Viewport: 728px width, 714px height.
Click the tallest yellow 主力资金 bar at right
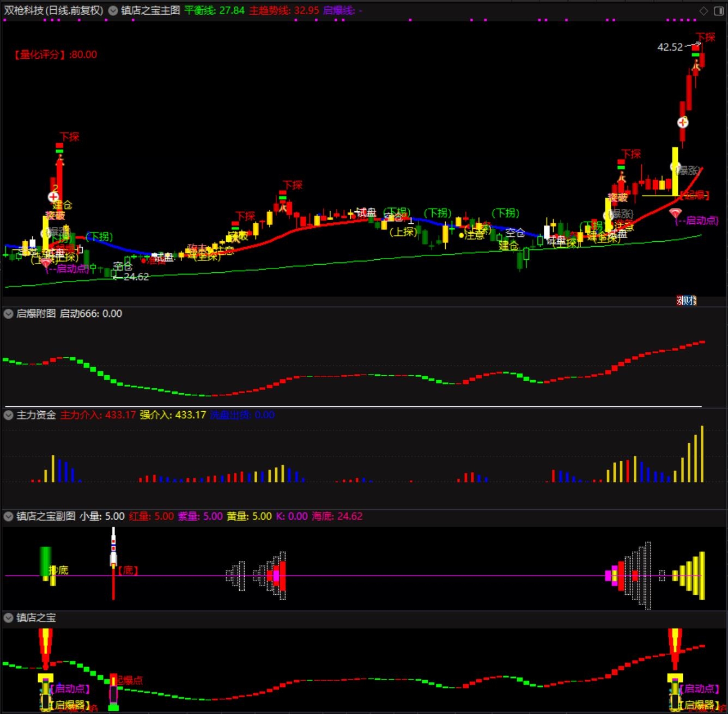[702, 454]
